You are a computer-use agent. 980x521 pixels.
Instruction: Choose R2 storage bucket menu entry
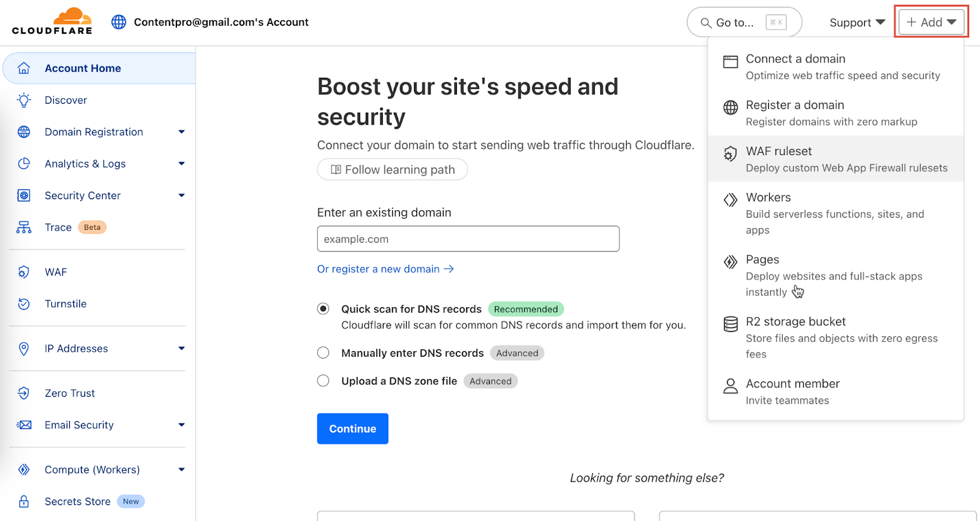coord(835,337)
